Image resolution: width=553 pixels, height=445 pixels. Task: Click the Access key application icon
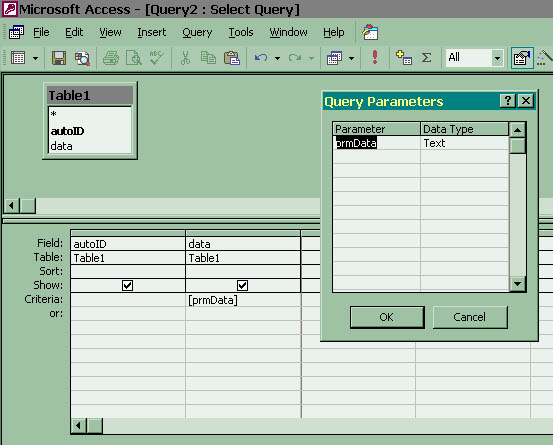(x=10, y=9)
